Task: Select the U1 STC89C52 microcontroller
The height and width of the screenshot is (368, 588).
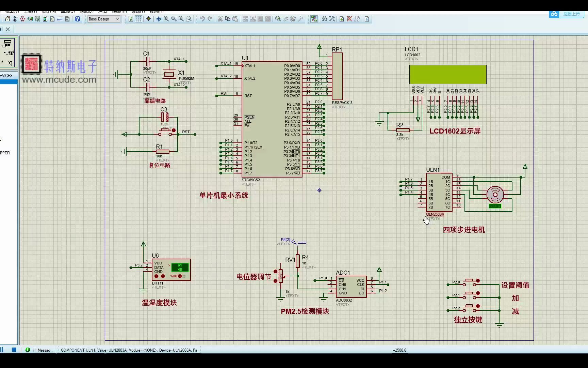Action: click(x=272, y=119)
